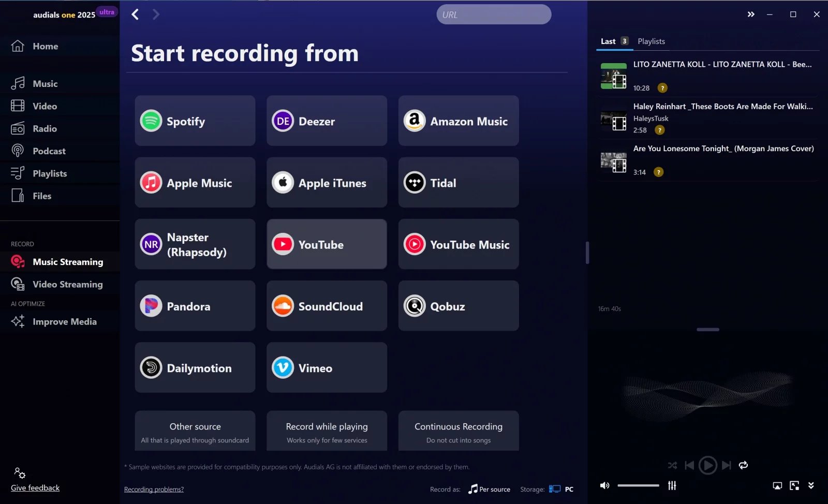The width and height of the screenshot is (828, 504).
Task: Click info badge on 3:14 track
Action: (x=658, y=172)
